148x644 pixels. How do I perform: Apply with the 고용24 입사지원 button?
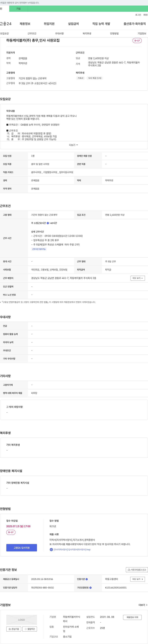click(21, 548)
